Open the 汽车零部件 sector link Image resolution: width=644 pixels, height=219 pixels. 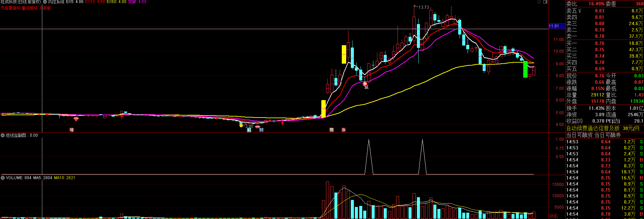10,8
